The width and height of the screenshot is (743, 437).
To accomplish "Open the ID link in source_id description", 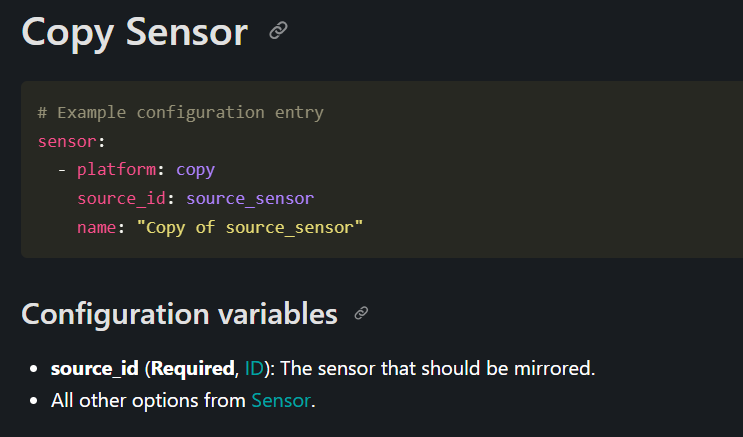I will tap(254, 368).
